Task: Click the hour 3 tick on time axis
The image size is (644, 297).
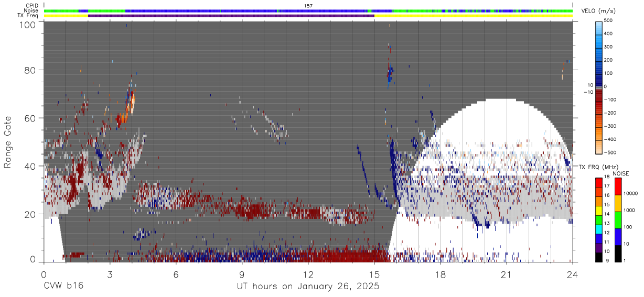Action: (110, 274)
